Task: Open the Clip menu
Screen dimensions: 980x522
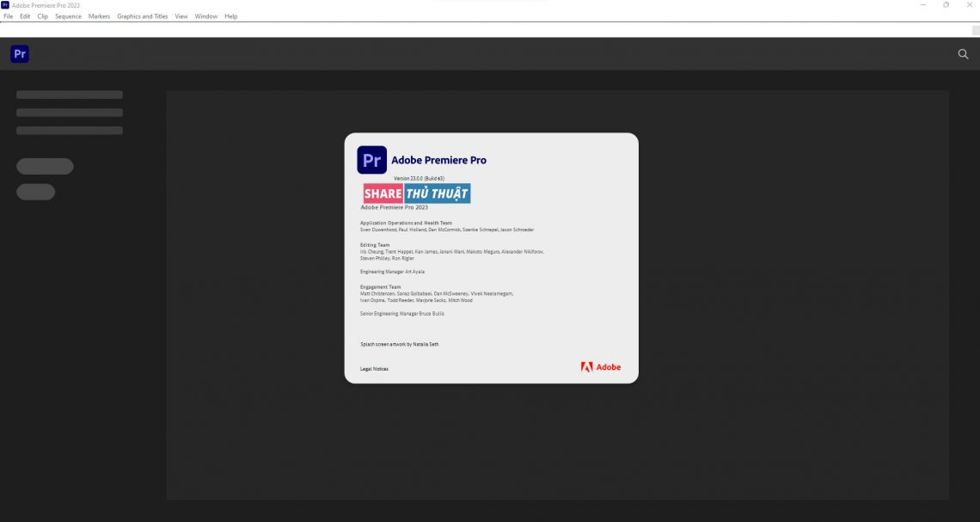Action: 42,16
